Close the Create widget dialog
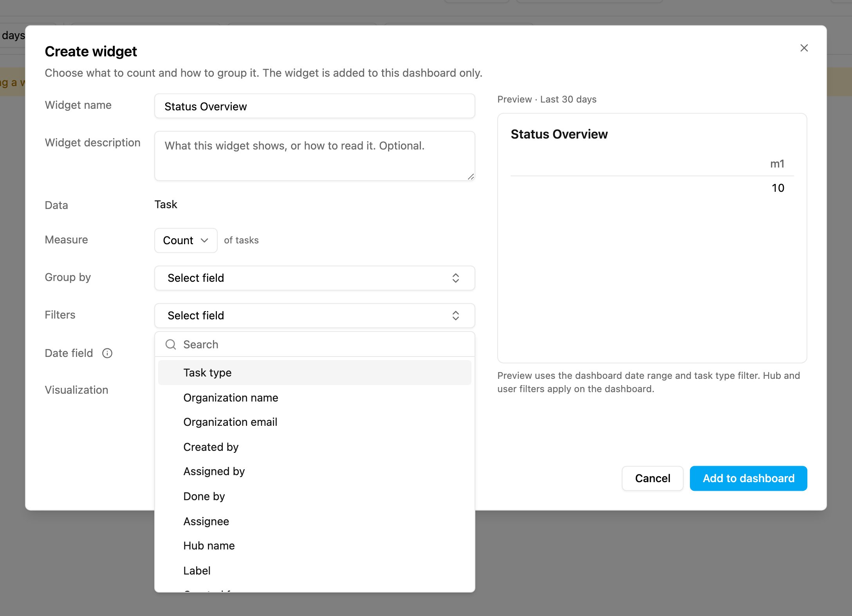852x616 pixels. tap(804, 48)
